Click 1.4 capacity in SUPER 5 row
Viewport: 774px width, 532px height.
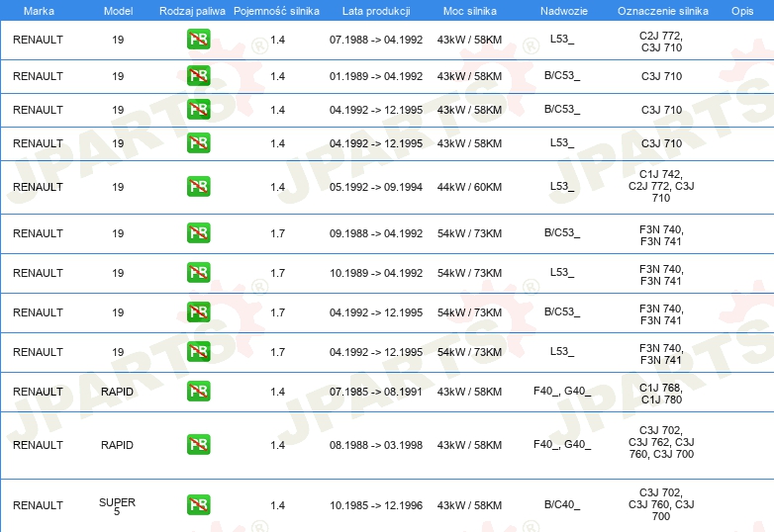point(277,506)
